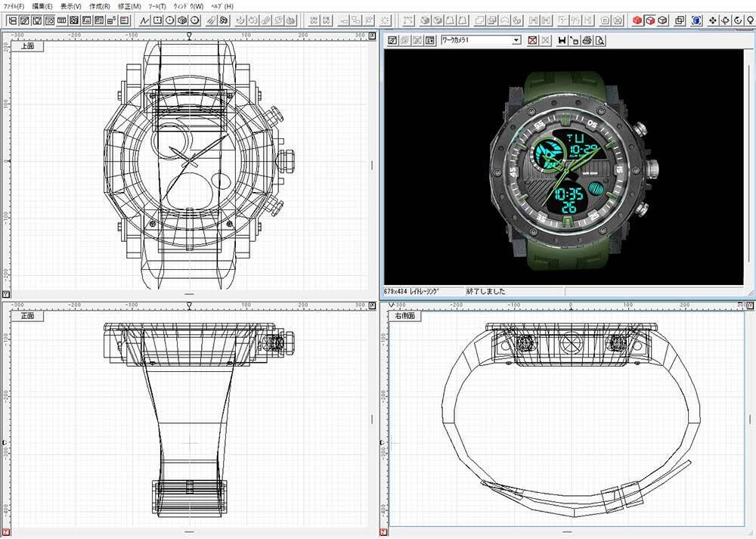Toggle the wireframe cube display mode
The image size is (756, 539).
click(662, 20)
